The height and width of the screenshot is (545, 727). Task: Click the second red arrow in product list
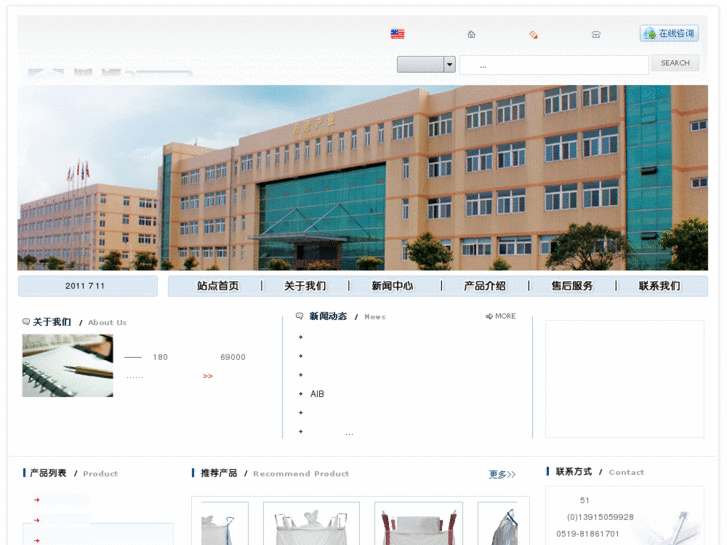37,520
